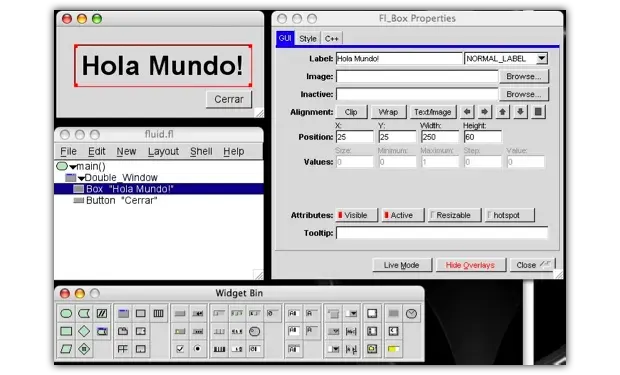Add a Window from the Widget Bin

click(x=123, y=314)
